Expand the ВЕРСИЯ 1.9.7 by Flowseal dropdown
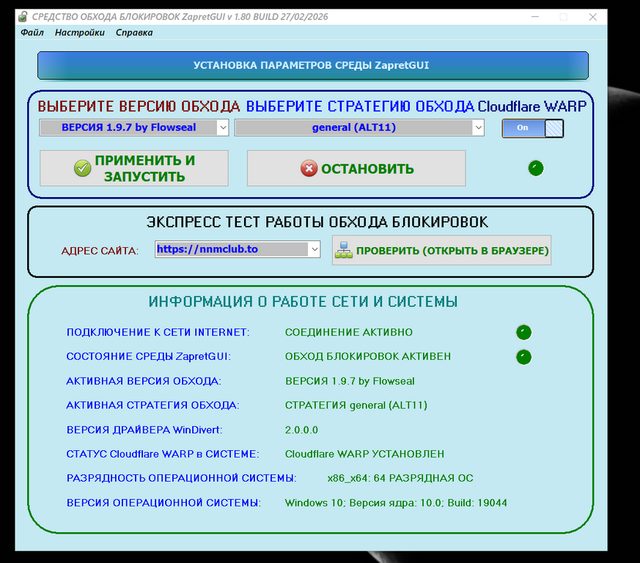The height and width of the screenshot is (563, 640). click(x=222, y=128)
